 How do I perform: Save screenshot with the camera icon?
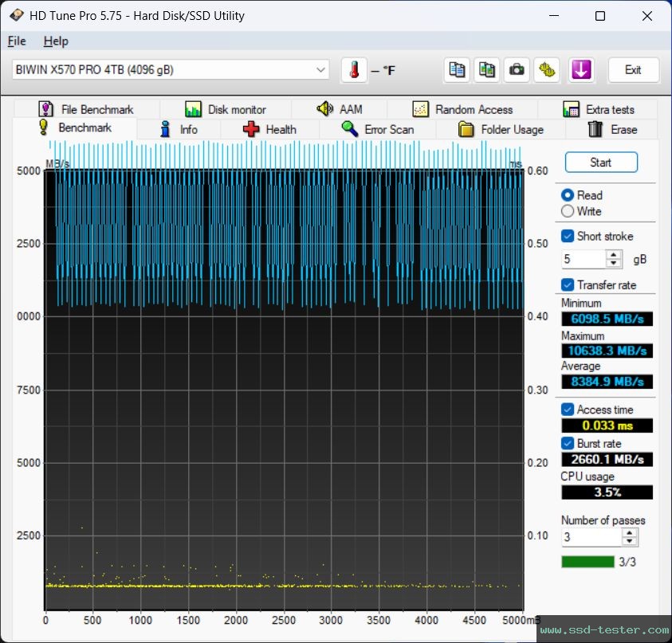pos(517,70)
